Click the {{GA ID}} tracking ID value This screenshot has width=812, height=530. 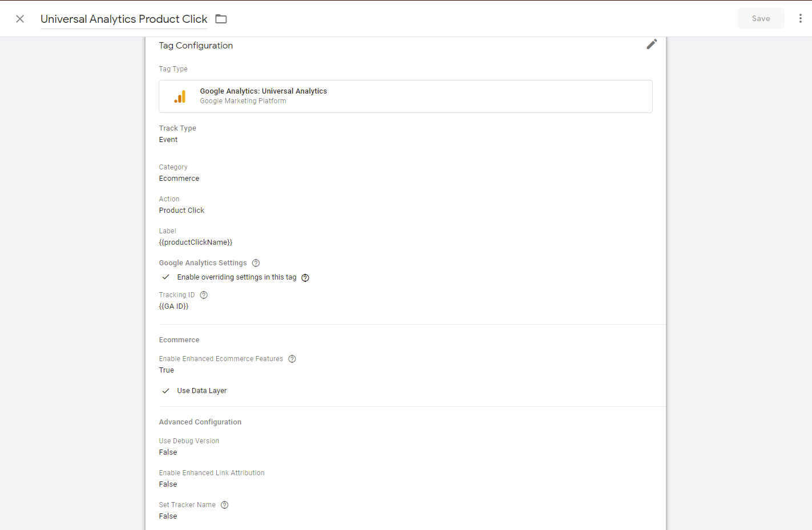(x=173, y=306)
